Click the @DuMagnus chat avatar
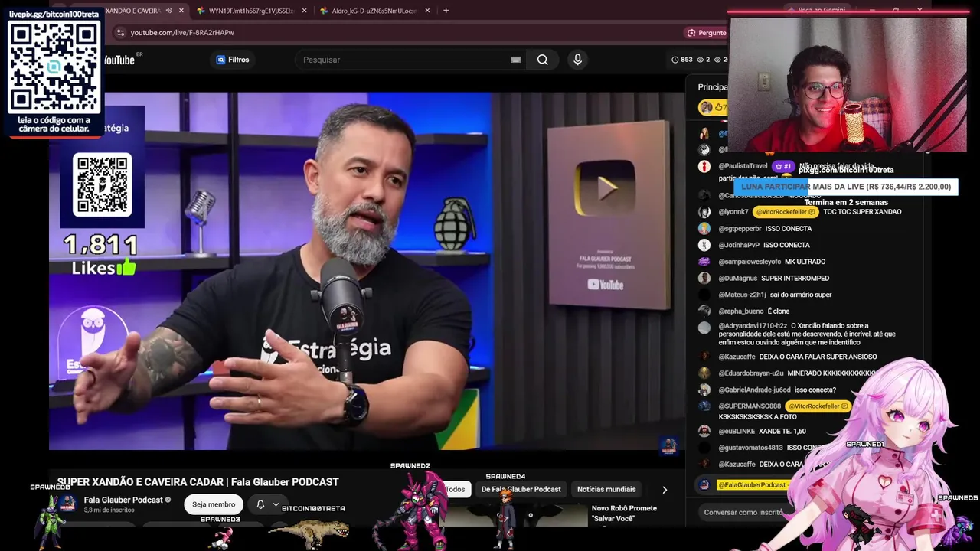980x551 pixels. 704,279
